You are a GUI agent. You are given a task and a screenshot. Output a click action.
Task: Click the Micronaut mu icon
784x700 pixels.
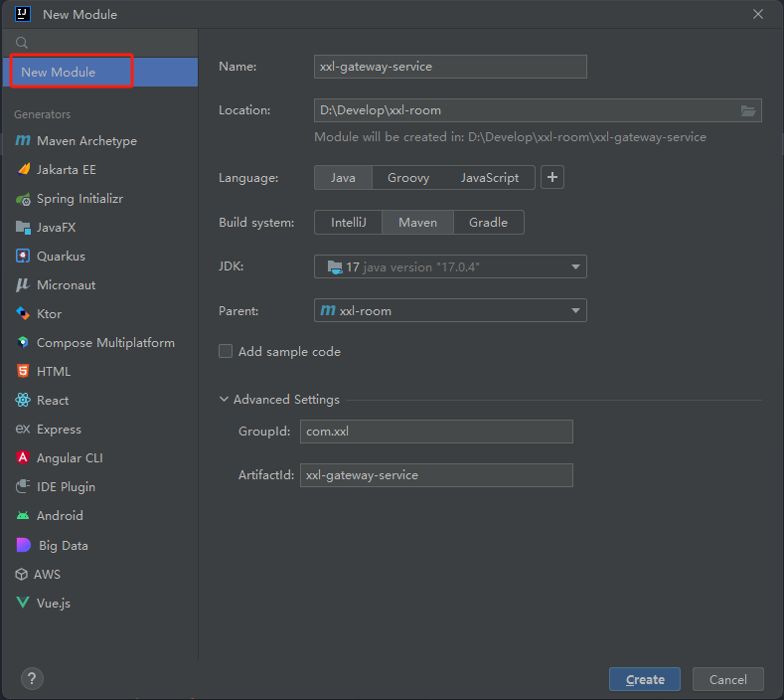pos(23,285)
